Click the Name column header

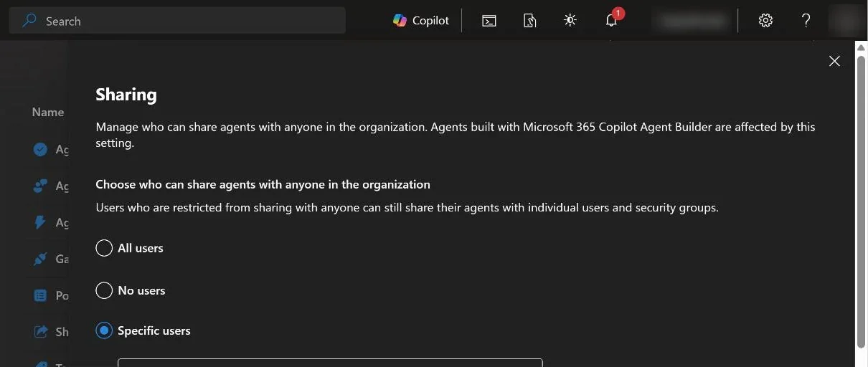[x=48, y=112]
